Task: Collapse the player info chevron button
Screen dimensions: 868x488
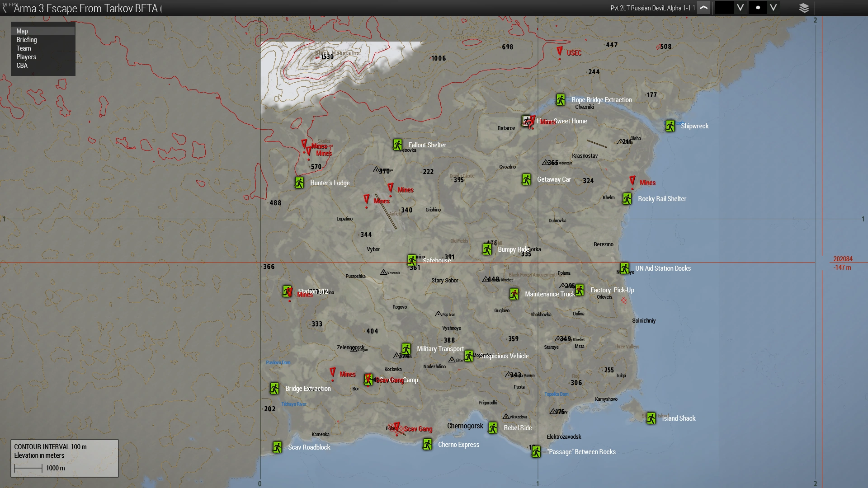Action: coord(703,8)
